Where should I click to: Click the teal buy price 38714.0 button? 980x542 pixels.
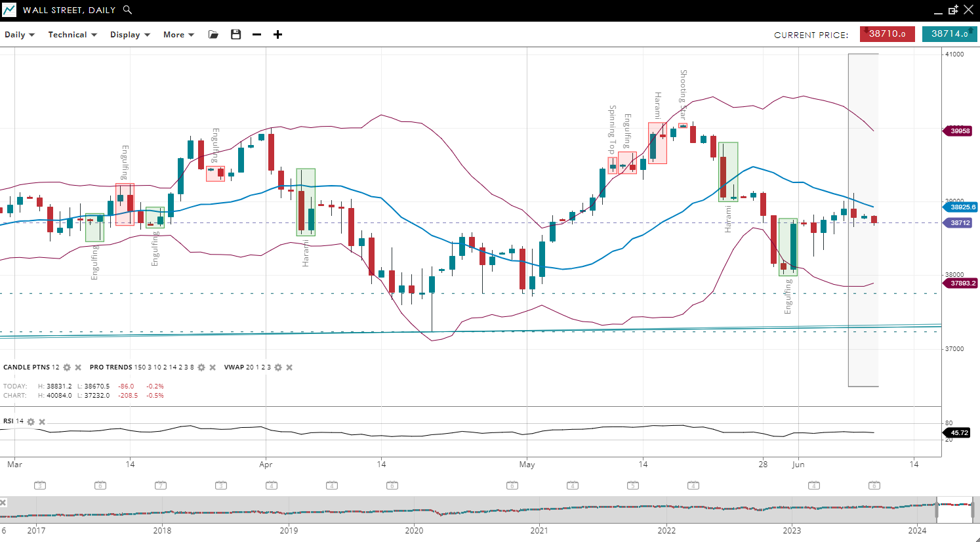point(949,34)
